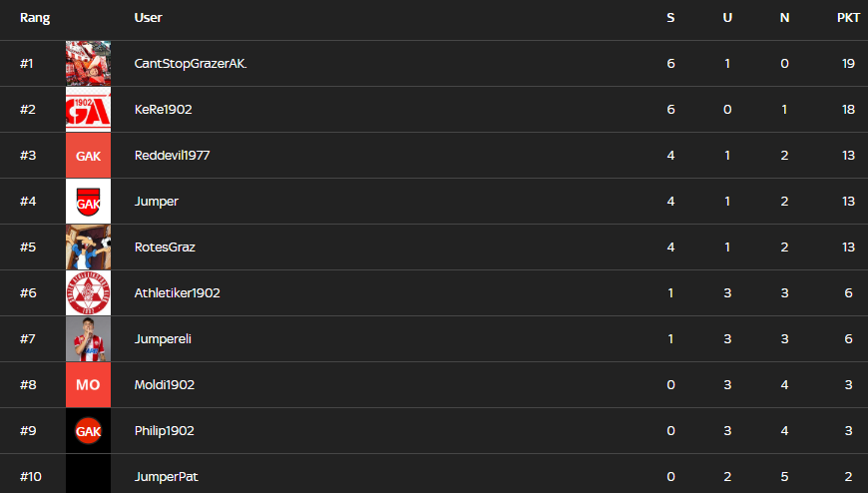
Task: Click KeRe1902's red 1902 GA avatar
Action: point(88,110)
